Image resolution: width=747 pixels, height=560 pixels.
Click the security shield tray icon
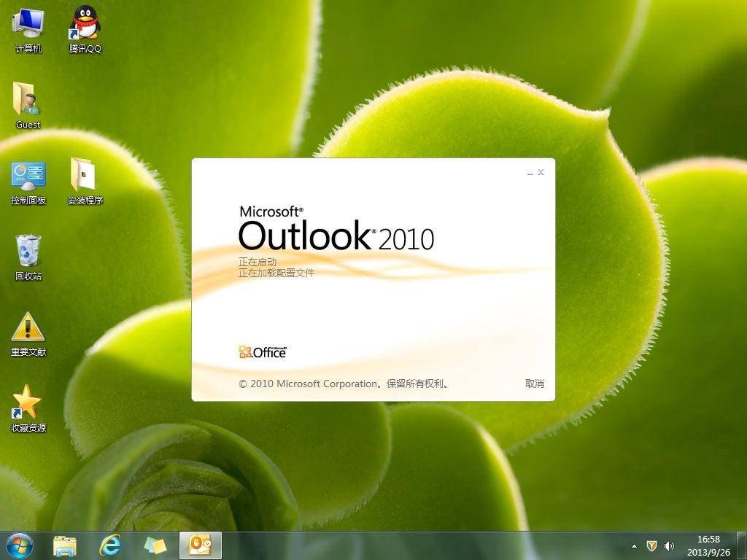point(651,545)
